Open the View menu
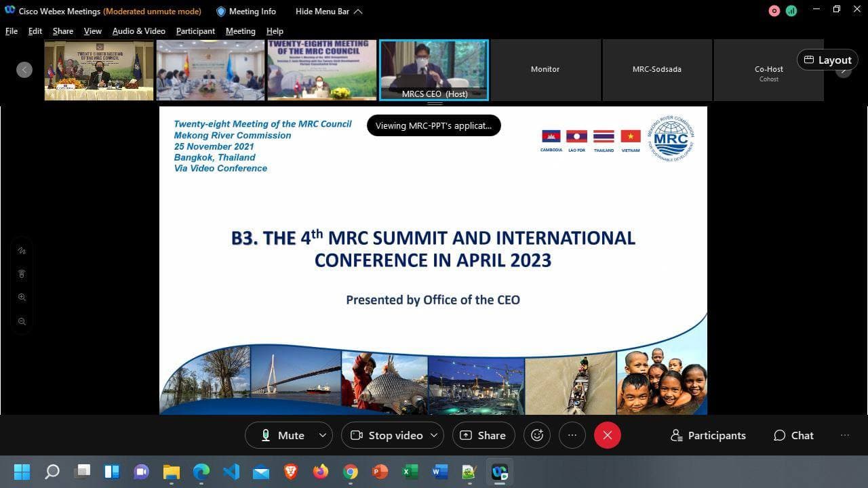 coord(93,31)
